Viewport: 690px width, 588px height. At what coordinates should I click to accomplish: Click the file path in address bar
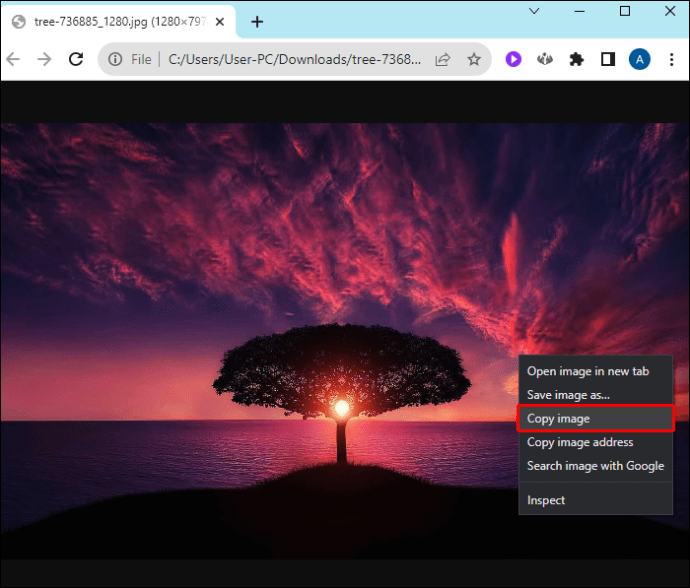[294, 59]
